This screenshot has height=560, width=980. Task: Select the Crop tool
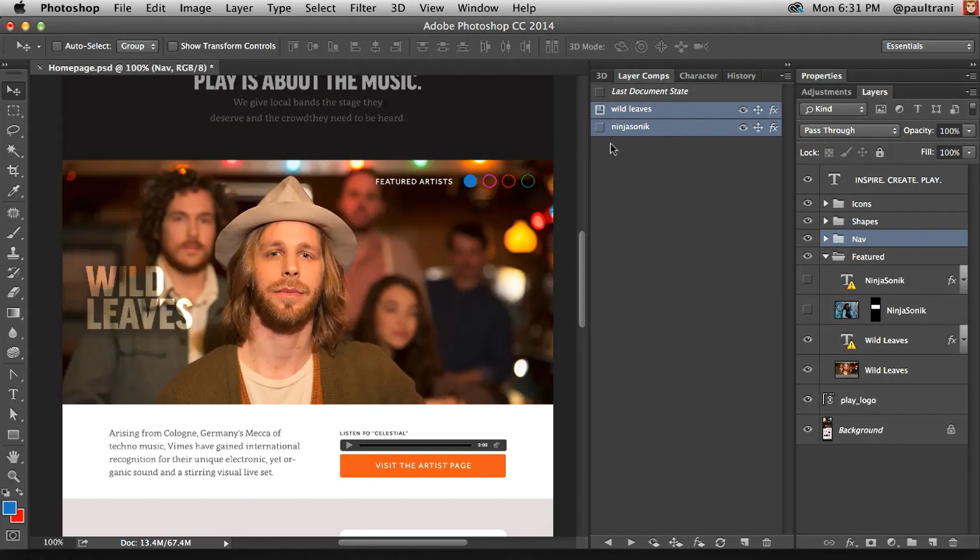coord(13,171)
